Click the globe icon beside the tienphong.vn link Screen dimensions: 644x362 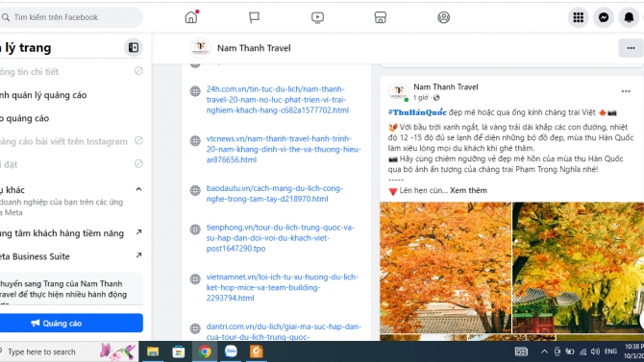click(x=195, y=229)
